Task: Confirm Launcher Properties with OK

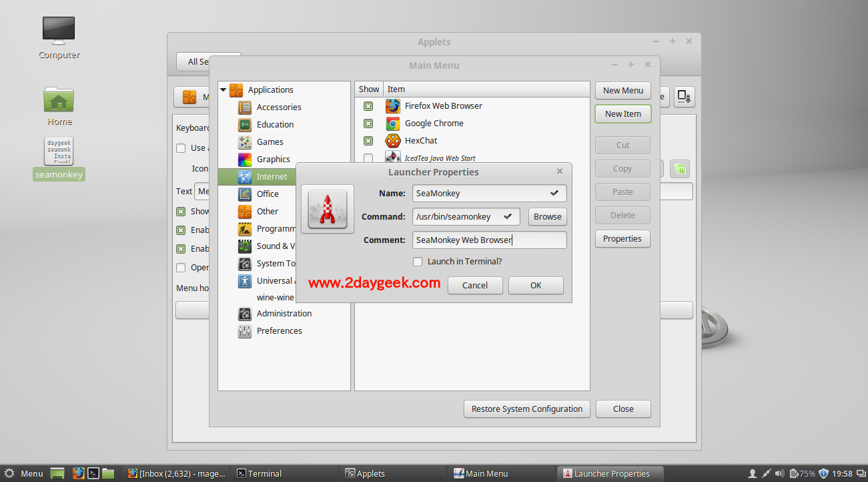Action: (x=536, y=285)
